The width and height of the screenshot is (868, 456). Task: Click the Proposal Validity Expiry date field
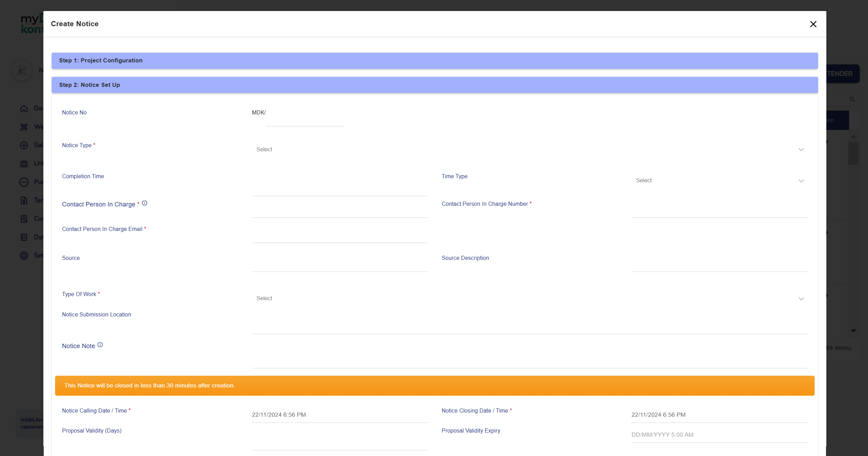[719, 435]
